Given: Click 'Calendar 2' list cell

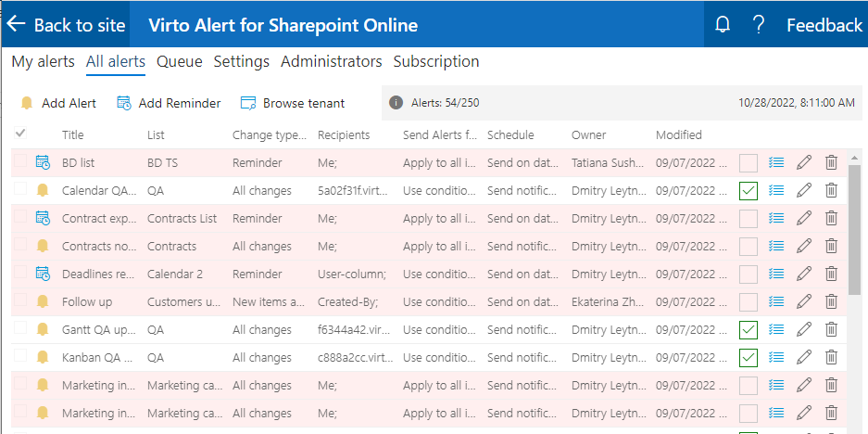Looking at the screenshot, I should [175, 274].
